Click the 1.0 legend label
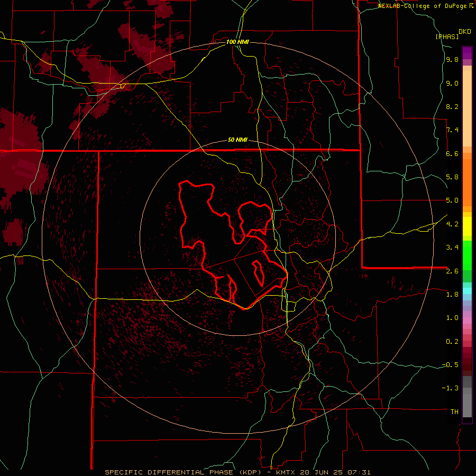Screen dimensions: 476x476 click(x=452, y=318)
